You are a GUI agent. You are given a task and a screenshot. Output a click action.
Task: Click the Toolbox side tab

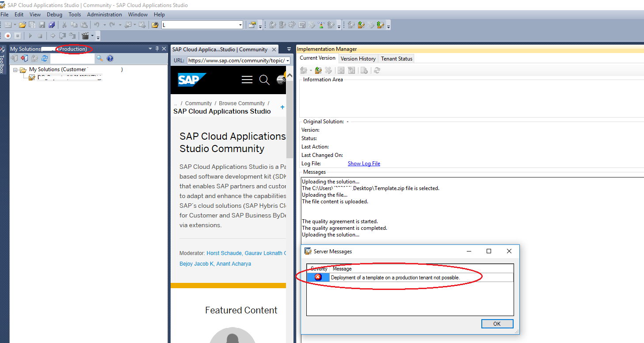pyautogui.click(x=3, y=60)
